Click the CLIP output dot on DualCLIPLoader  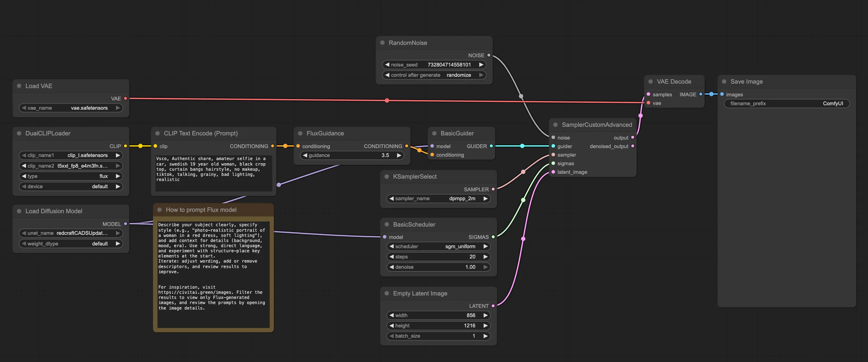click(126, 146)
